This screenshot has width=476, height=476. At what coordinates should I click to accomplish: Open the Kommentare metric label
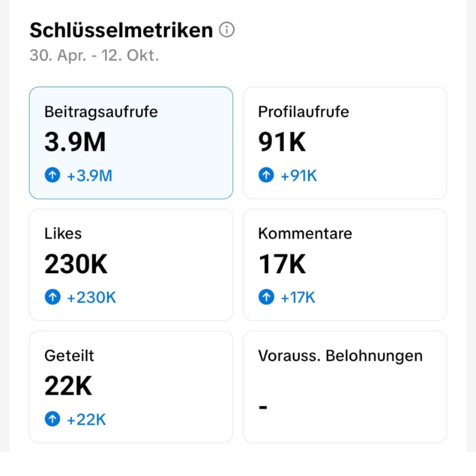tap(305, 234)
